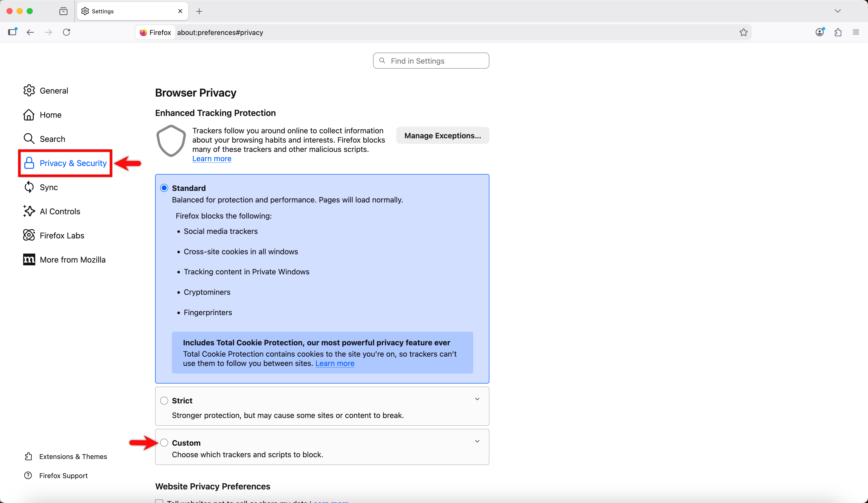Open the Extensions puzzle icon
The height and width of the screenshot is (503, 868).
(x=838, y=32)
